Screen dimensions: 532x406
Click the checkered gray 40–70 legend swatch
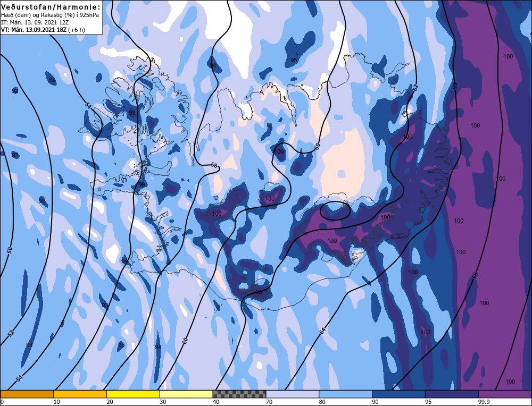tap(239, 394)
